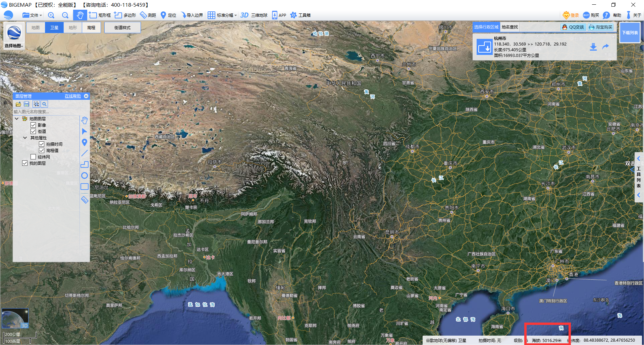Switch to the 地形 terrain tab
Screen dimensions: 644x345
pyautogui.click(x=73, y=27)
